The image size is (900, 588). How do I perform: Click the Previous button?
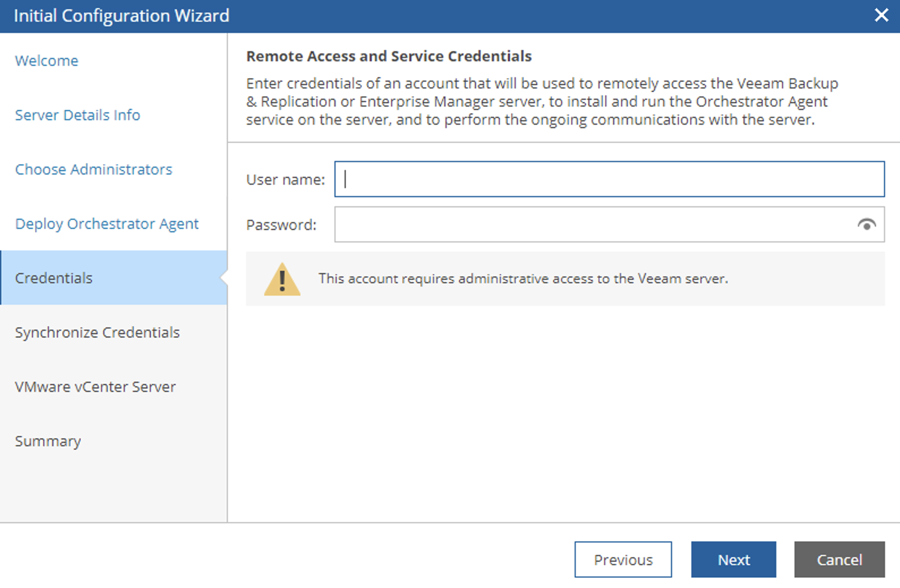tap(623, 560)
